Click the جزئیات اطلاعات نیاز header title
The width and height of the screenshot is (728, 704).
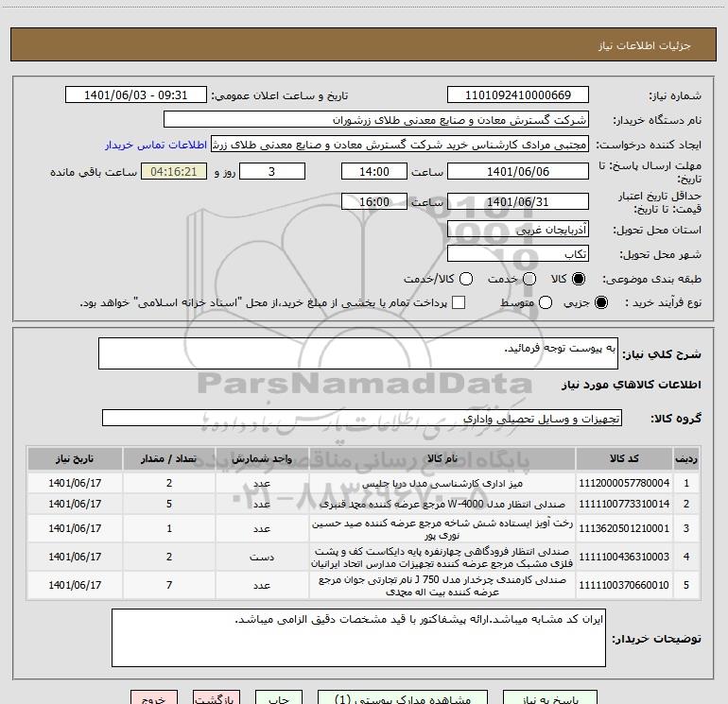(644, 45)
